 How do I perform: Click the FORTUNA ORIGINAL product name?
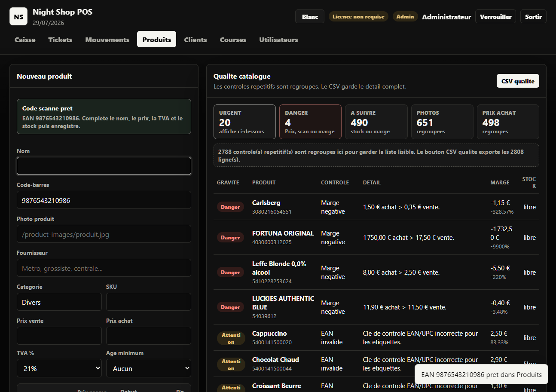tap(283, 233)
